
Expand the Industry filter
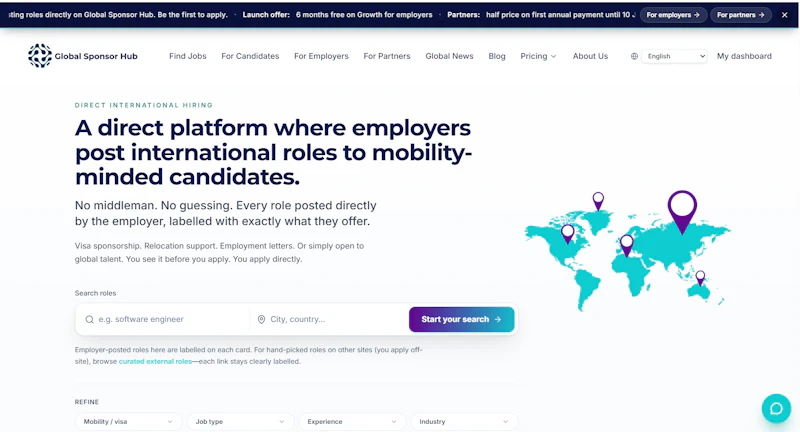tap(464, 422)
